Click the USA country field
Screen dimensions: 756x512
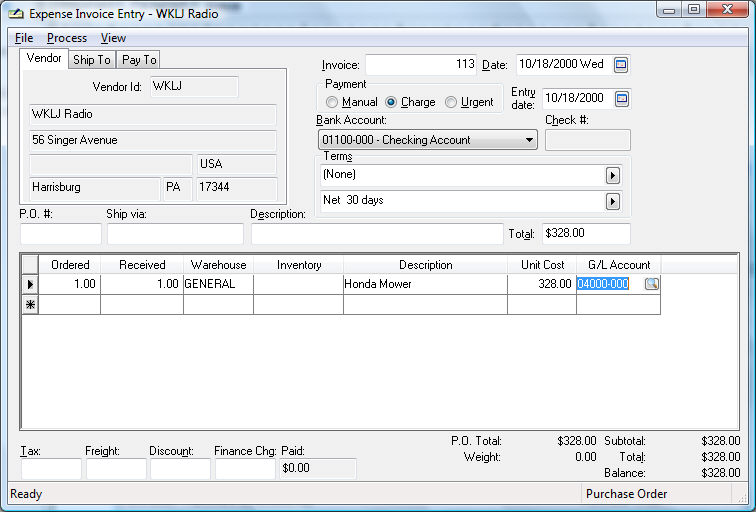(x=237, y=164)
